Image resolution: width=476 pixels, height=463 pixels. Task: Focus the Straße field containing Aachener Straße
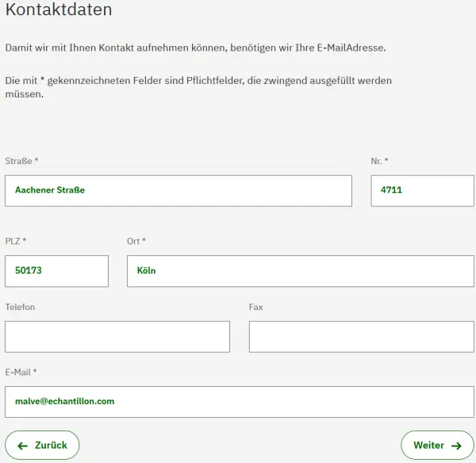point(178,190)
